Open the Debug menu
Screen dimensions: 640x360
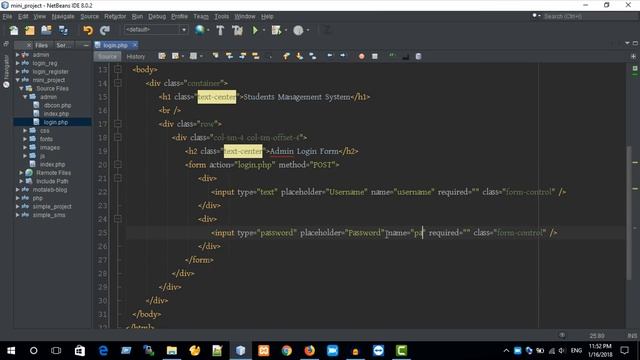157,16
